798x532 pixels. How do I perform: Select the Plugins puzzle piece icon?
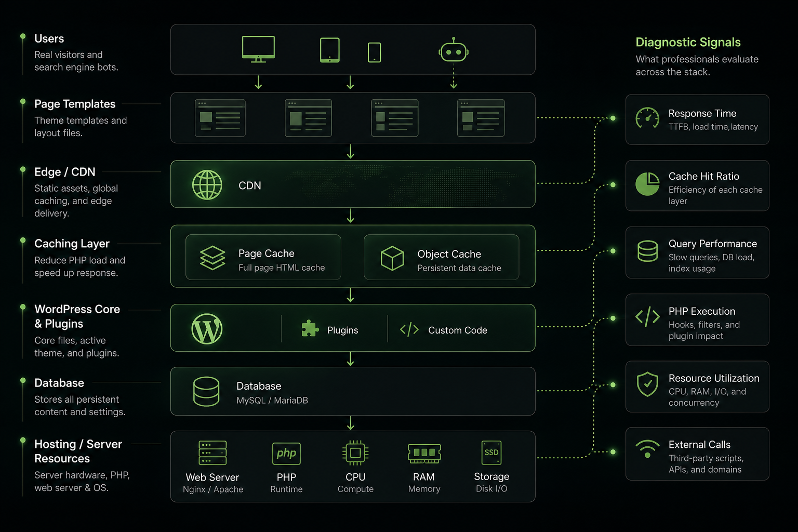pos(310,329)
